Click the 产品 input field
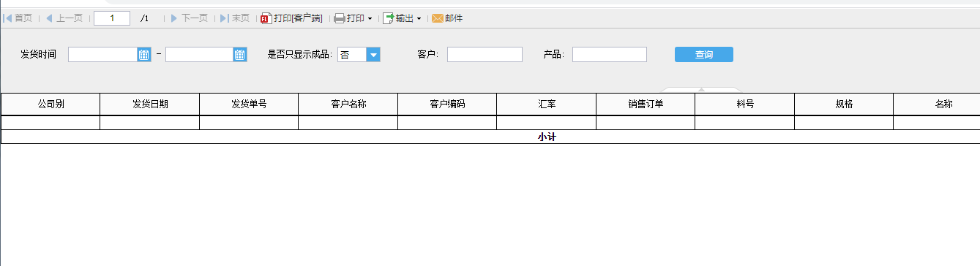 (610, 54)
